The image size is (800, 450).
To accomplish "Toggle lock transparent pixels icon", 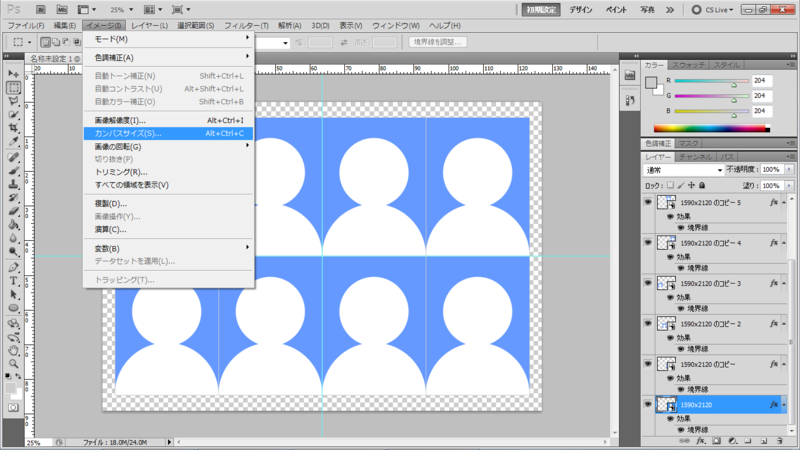I will (670, 185).
